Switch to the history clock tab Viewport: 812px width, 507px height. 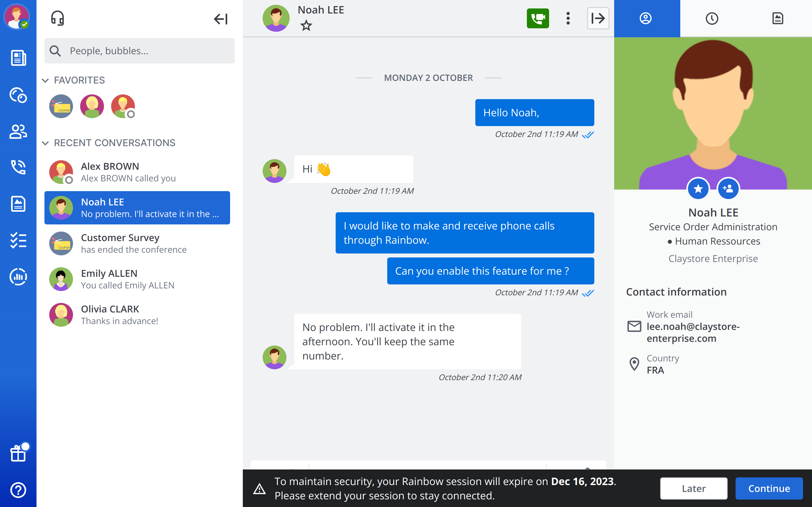[712, 19]
